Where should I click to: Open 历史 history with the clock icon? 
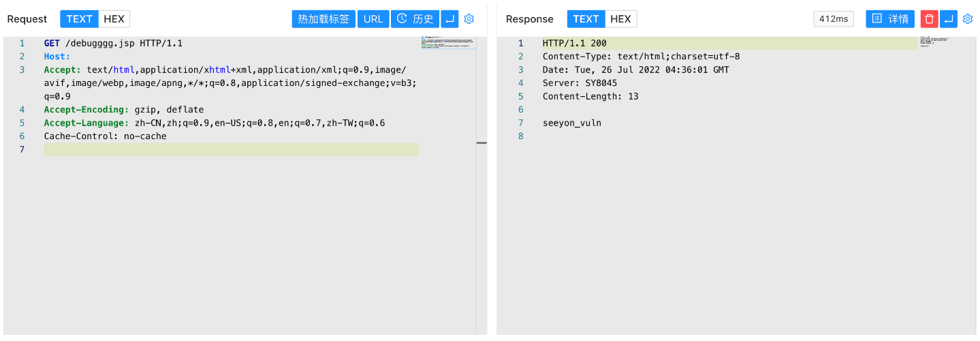[415, 19]
